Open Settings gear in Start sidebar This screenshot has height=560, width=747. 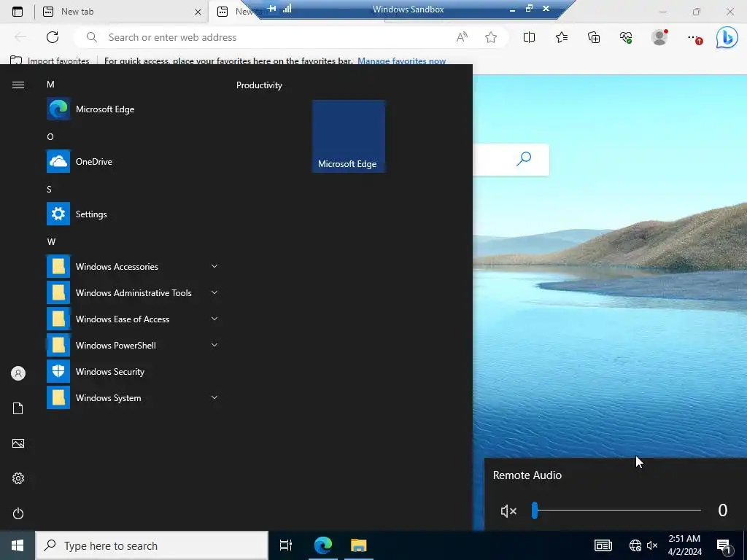click(18, 478)
